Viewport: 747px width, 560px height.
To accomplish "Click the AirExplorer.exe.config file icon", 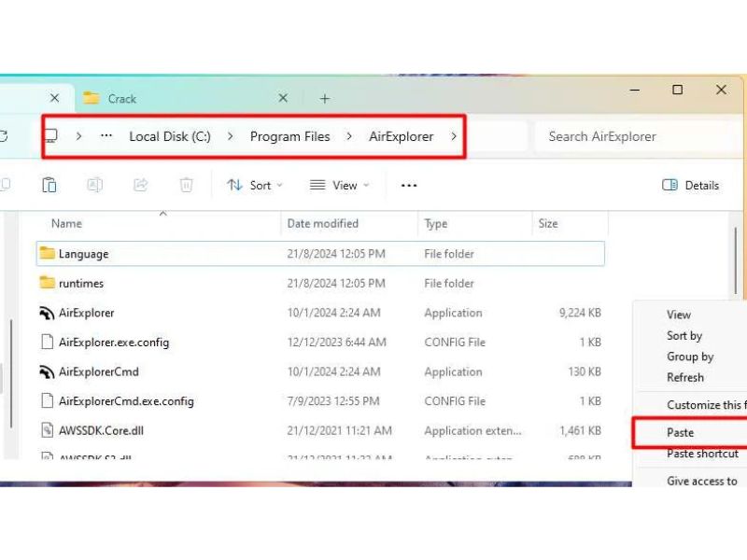I will click(x=48, y=342).
